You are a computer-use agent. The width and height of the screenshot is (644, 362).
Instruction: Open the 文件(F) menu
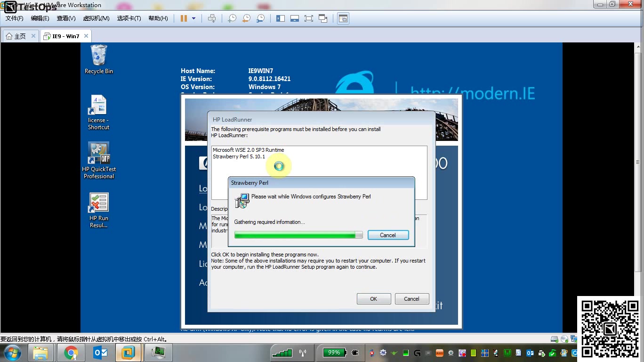point(15,18)
